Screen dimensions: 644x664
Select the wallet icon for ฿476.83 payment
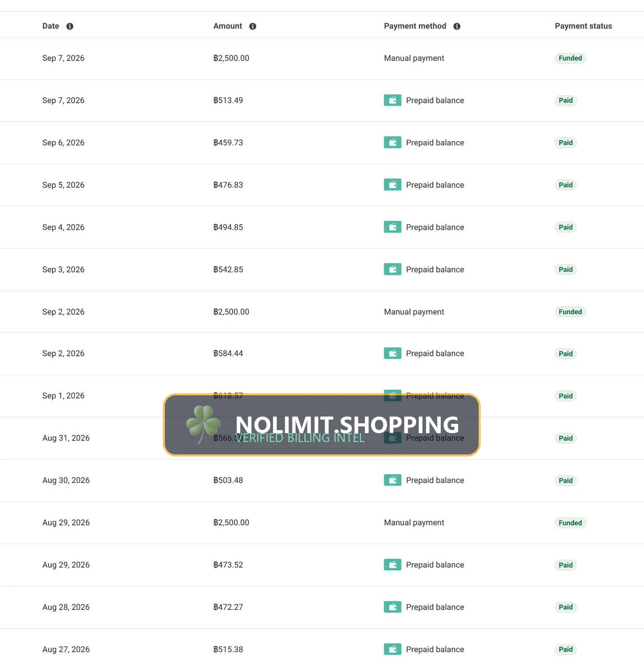point(393,185)
